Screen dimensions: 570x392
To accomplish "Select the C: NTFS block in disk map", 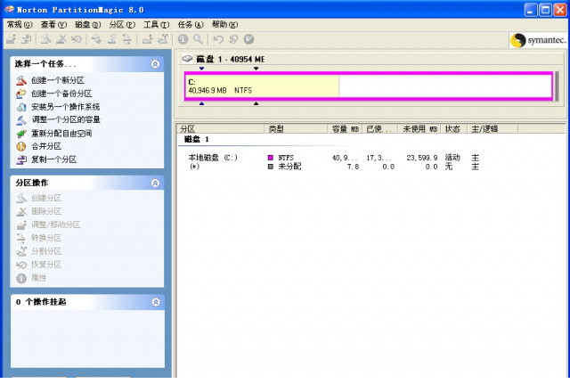I will (x=369, y=86).
